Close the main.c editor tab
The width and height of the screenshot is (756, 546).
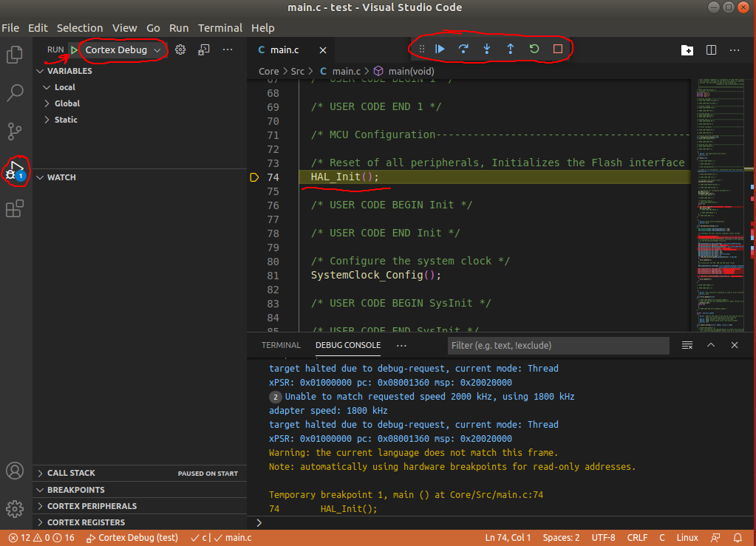(x=323, y=50)
